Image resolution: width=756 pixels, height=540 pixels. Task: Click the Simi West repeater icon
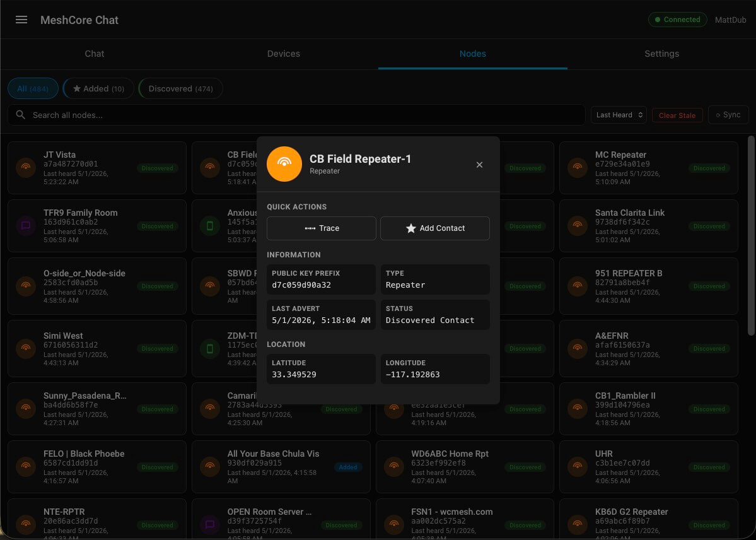click(x=26, y=348)
